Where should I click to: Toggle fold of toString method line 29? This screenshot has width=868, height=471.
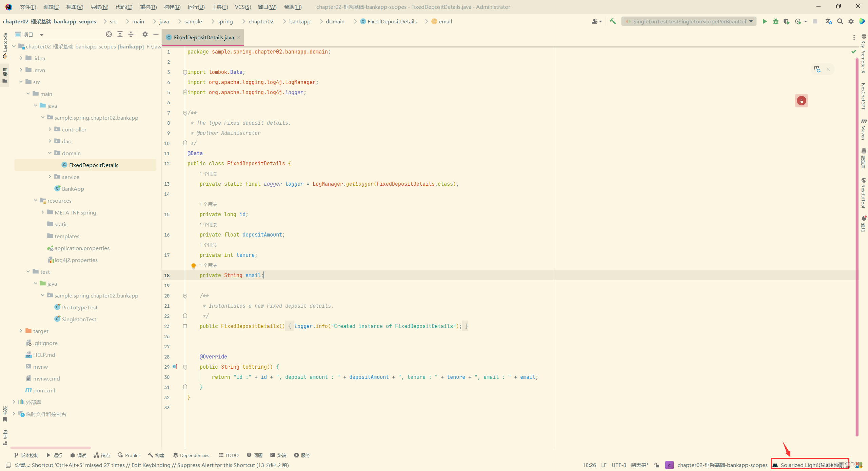(185, 367)
